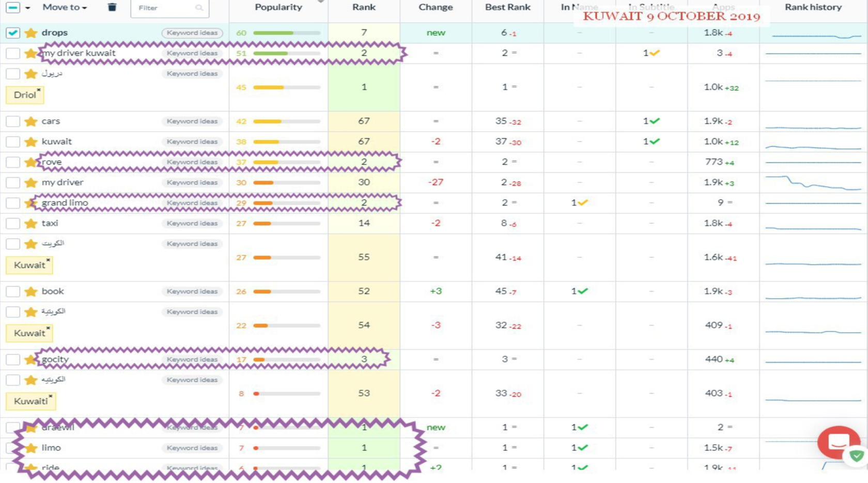Click the taxi keyword text
868x483 pixels.
pyautogui.click(x=50, y=223)
